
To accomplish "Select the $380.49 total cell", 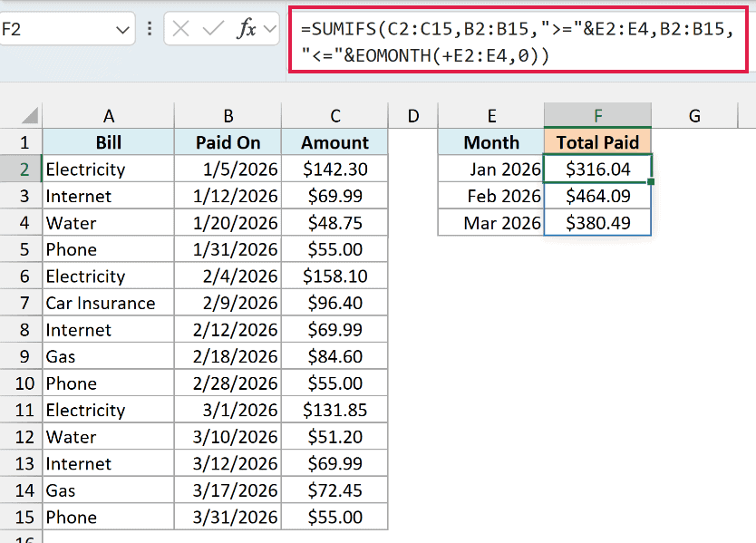I will pos(598,222).
